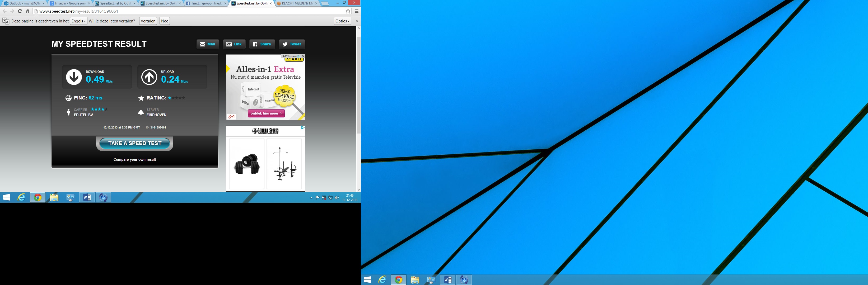868x285 pixels.
Task: Open the Engels language dropdown
Action: 78,21
